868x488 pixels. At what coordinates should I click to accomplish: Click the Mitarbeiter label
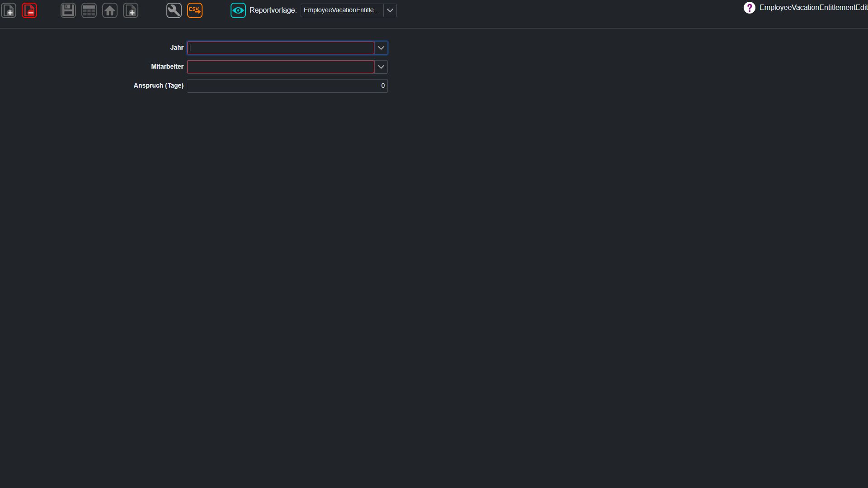click(x=167, y=67)
